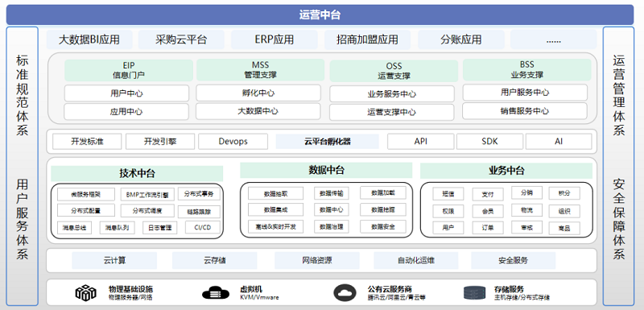Select the 运营中台 title bar
Image resolution: width=644 pixels, height=310 pixels.
pyautogui.click(x=320, y=15)
